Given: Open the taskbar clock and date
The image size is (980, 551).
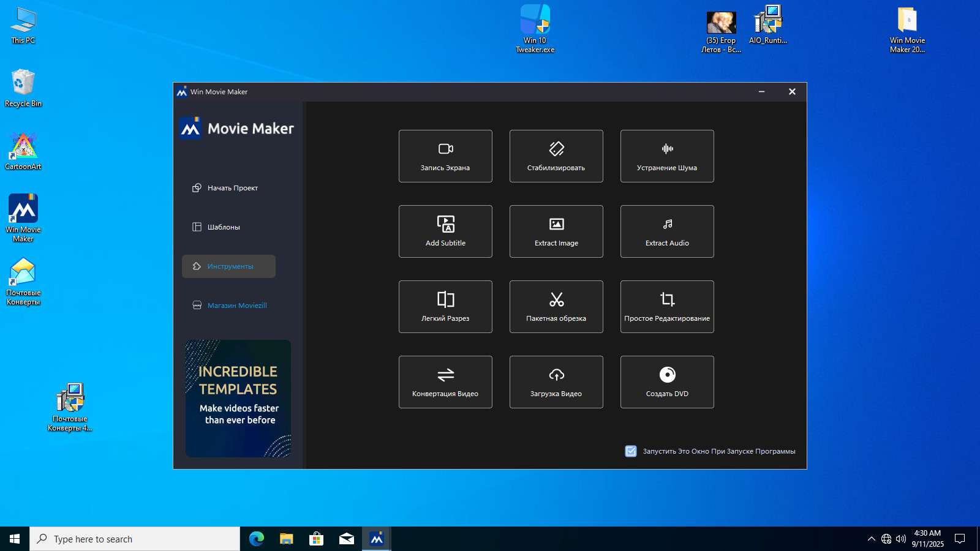Looking at the screenshot, I should [927, 539].
